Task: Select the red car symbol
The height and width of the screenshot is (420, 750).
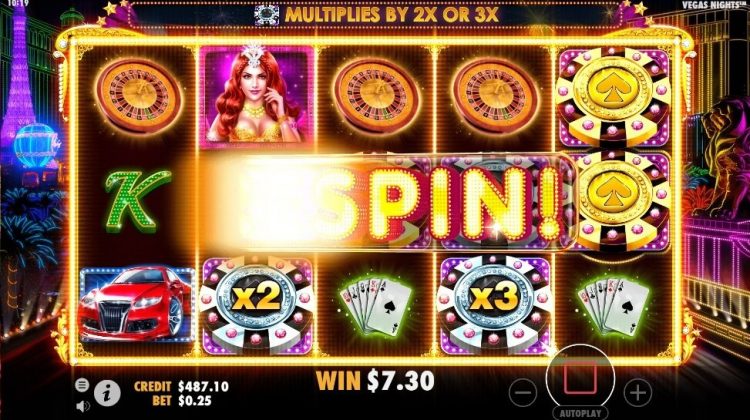Action: point(137,304)
